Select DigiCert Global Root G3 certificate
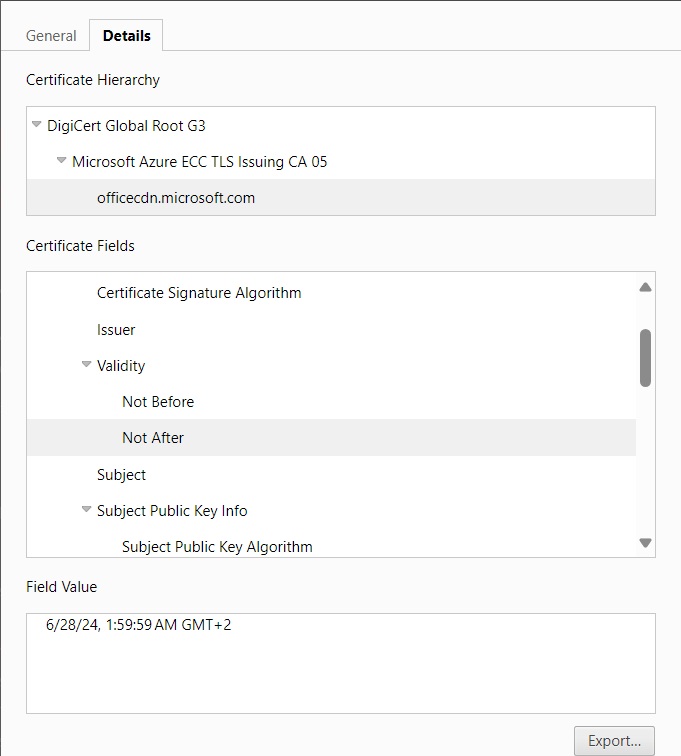This screenshot has height=756, width=681. 126,126
